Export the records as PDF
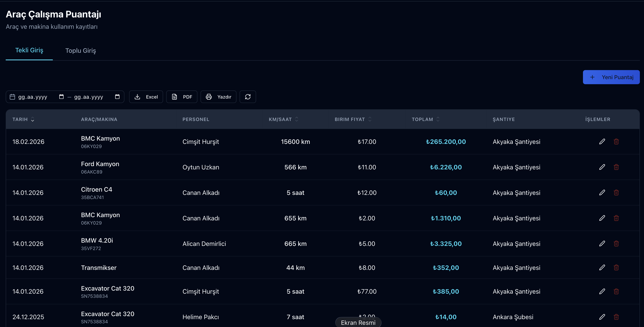This screenshot has height=327, width=644. coord(182,97)
